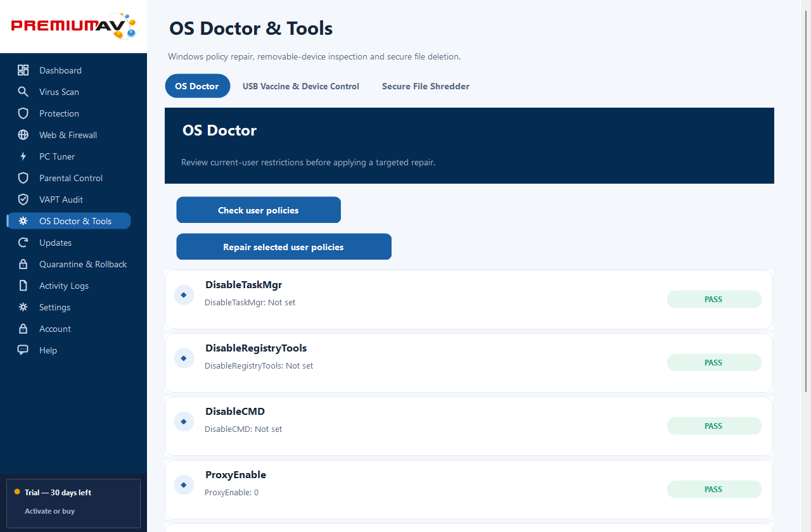Open the Protection shield icon
The height and width of the screenshot is (532, 811).
pyautogui.click(x=23, y=113)
